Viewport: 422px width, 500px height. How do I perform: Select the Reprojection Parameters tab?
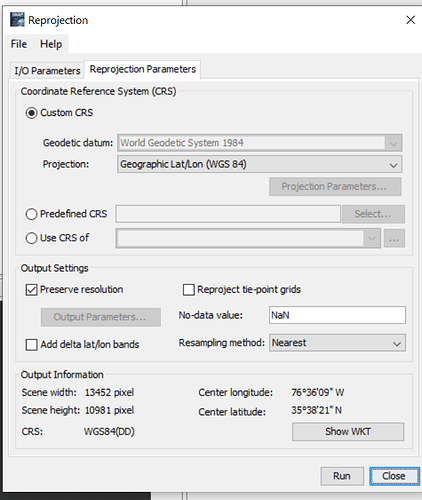(x=143, y=69)
